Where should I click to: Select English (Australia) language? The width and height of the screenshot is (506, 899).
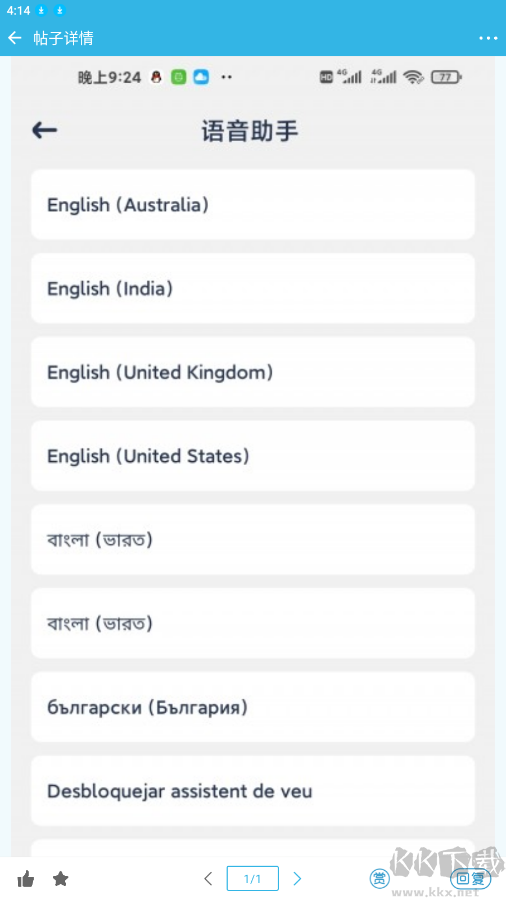(x=253, y=204)
